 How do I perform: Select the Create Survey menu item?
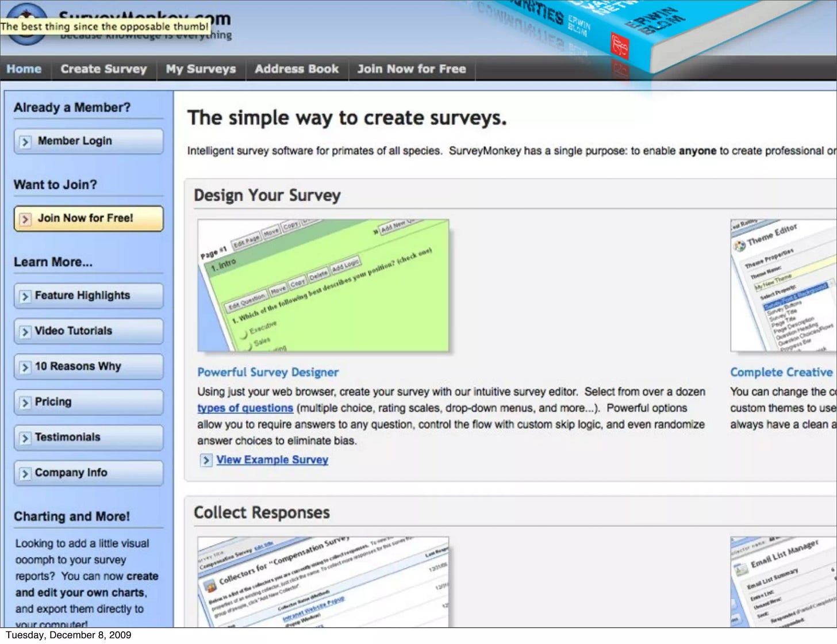[x=103, y=69]
